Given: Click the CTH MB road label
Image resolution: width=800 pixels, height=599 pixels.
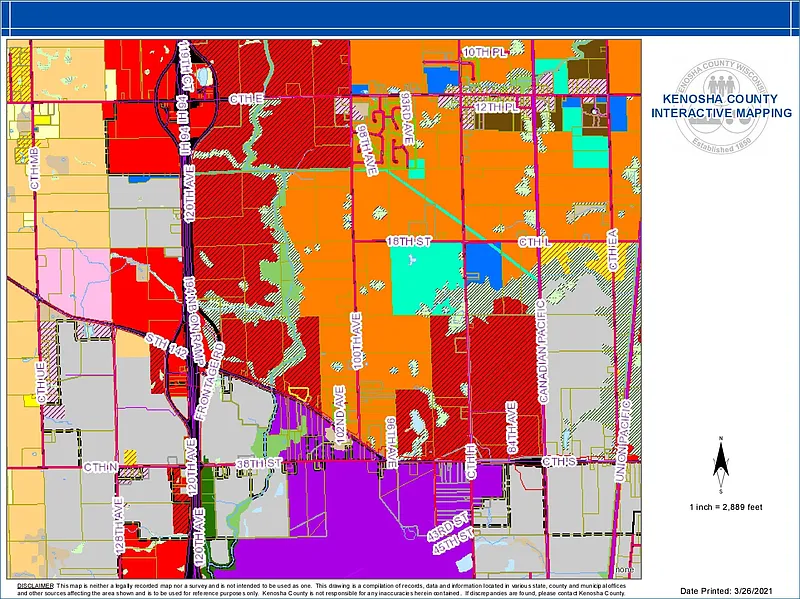Looking at the screenshot, I should [x=34, y=168].
